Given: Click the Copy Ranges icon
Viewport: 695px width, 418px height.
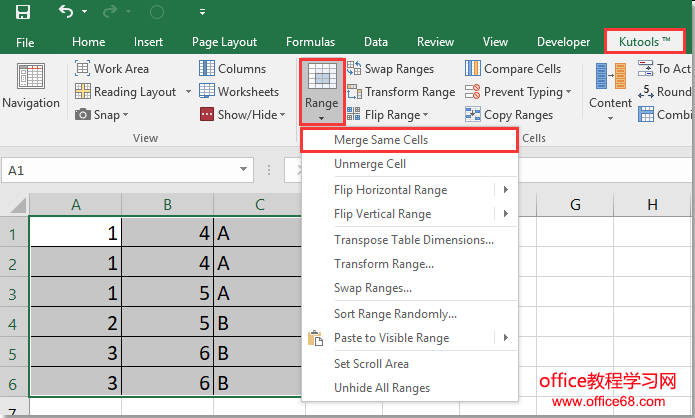Looking at the screenshot, I should pos(473,115).
